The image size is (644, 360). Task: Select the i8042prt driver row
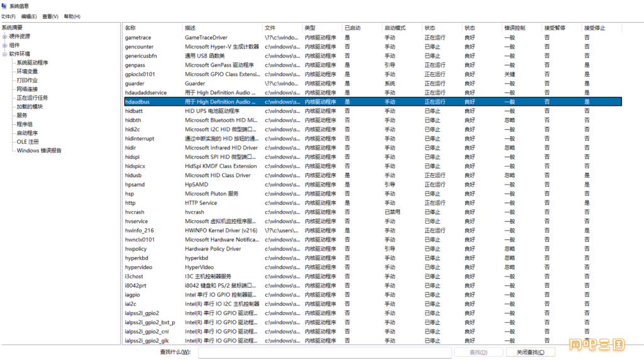373,286
